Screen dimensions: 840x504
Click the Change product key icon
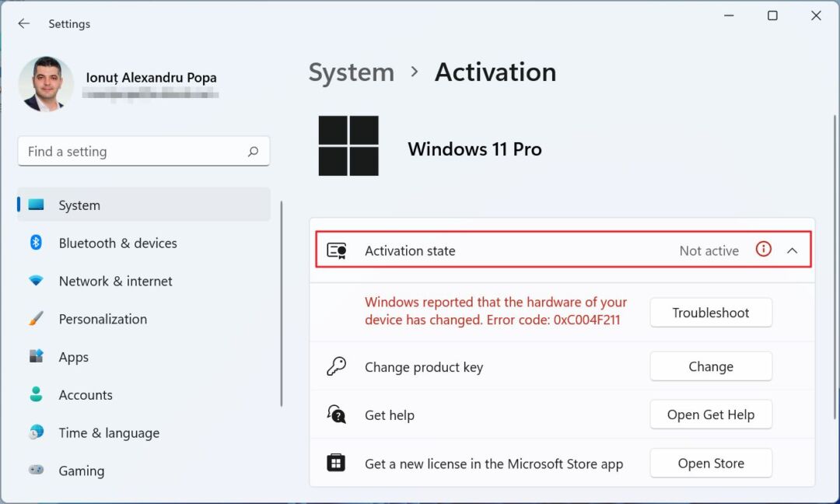click(x=337, y=366)
